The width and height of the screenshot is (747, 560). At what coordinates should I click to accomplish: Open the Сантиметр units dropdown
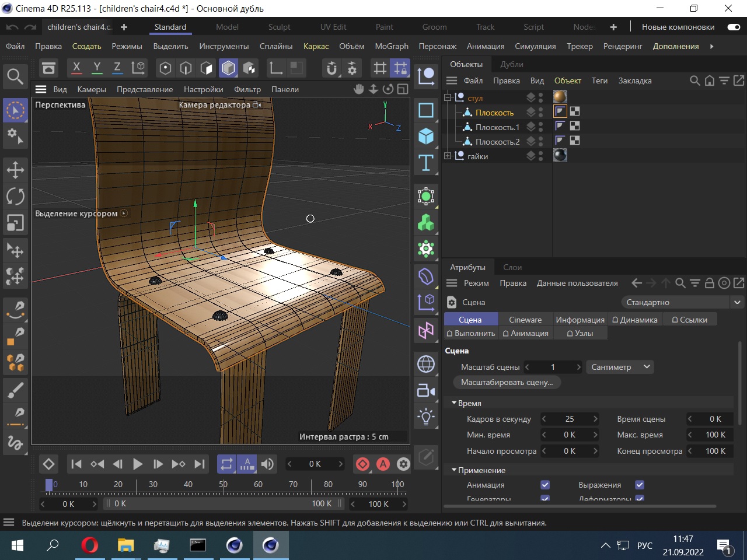click(620, 367)
